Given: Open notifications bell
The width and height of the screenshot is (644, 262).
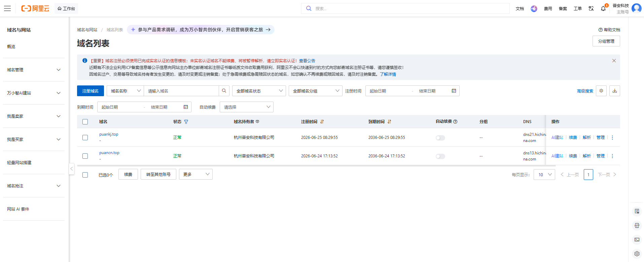Looking at the screenshot, I should pyautogui.click(x=603, y=9).
